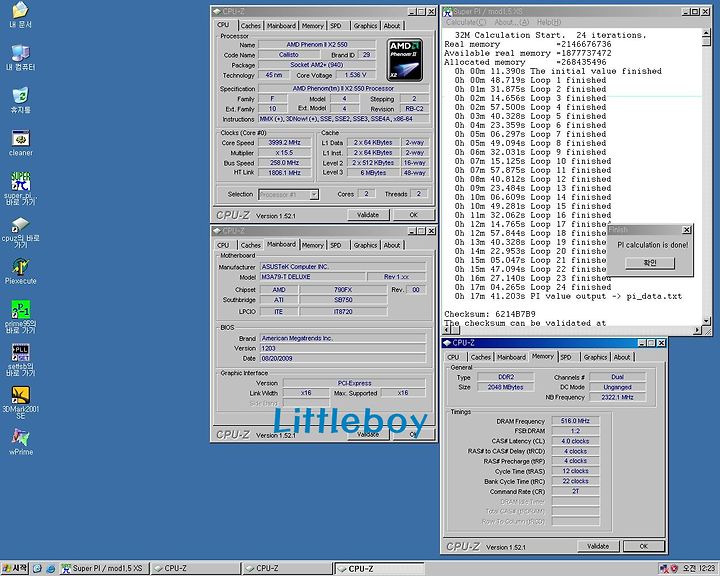
Task: Open the 시작 Start button
Action: [15, 569]
